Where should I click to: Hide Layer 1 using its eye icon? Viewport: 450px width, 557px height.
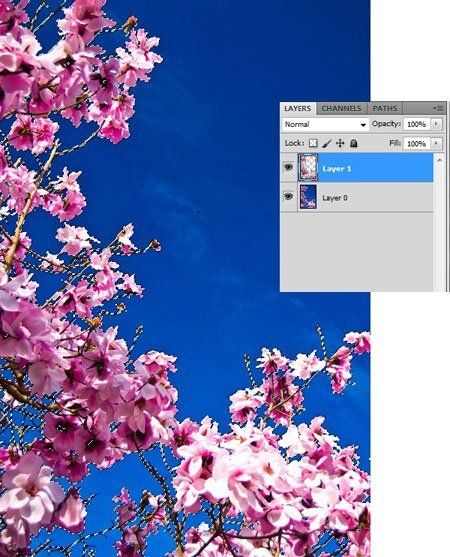pos(288,167)
